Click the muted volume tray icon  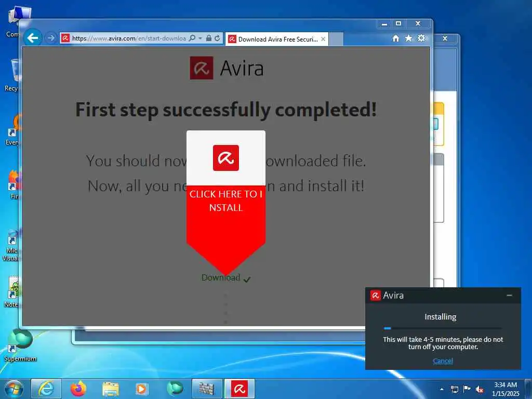480,389
